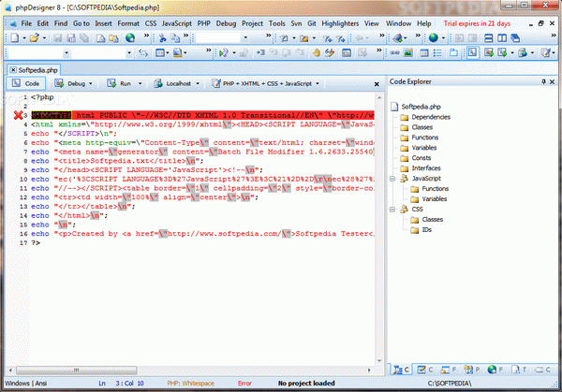Click the horizontal split window icon
This screenshot has width=562, height=392.
(488, 37)
